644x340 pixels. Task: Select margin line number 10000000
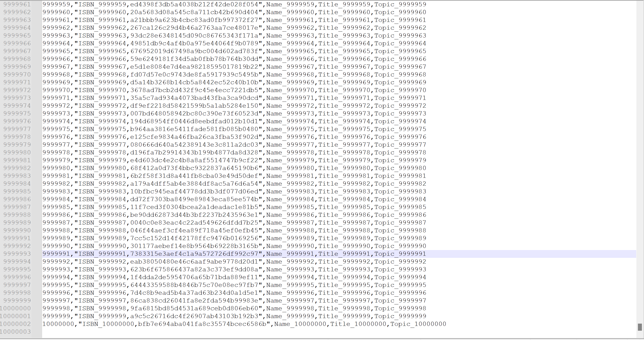point(16,308)
